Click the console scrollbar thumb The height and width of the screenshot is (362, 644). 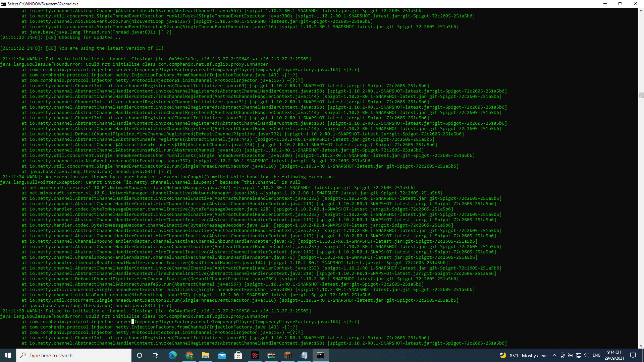tap(641, 95)
